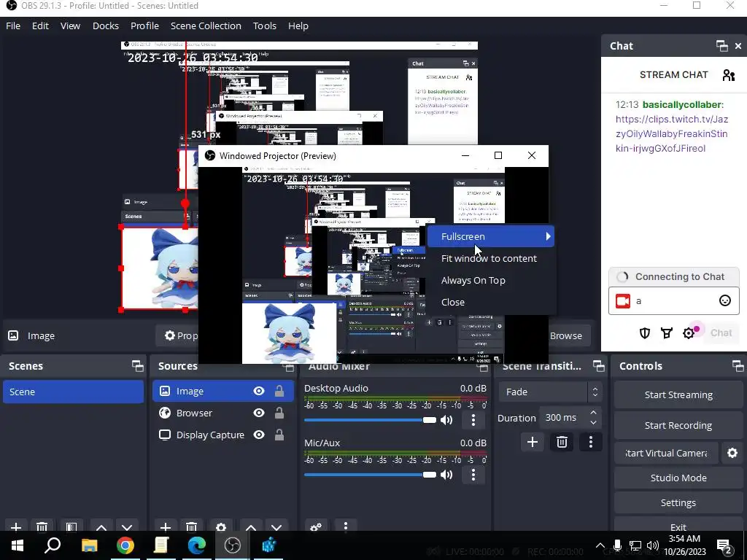The image size is (747, 560).
Task: Open Chrome from the taskbar
Action: coord(125,545)
